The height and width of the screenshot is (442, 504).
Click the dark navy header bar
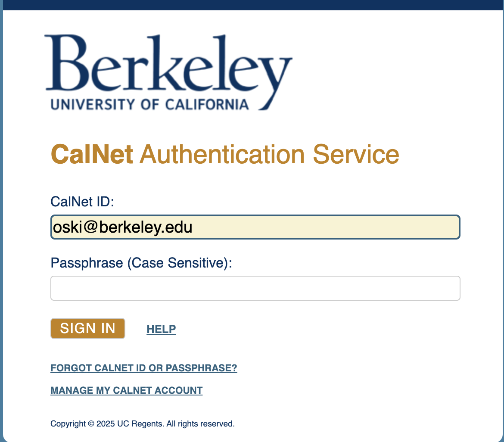[252, 5]
